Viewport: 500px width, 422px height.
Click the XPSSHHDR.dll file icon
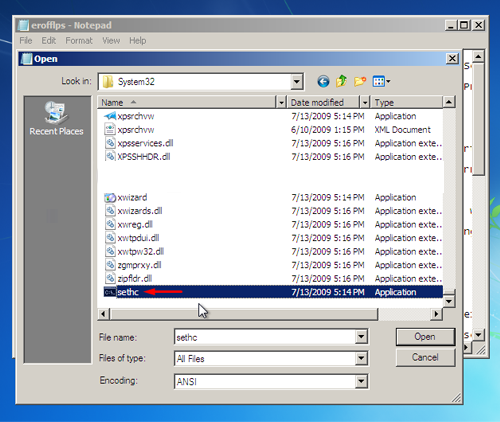[110, 156]
